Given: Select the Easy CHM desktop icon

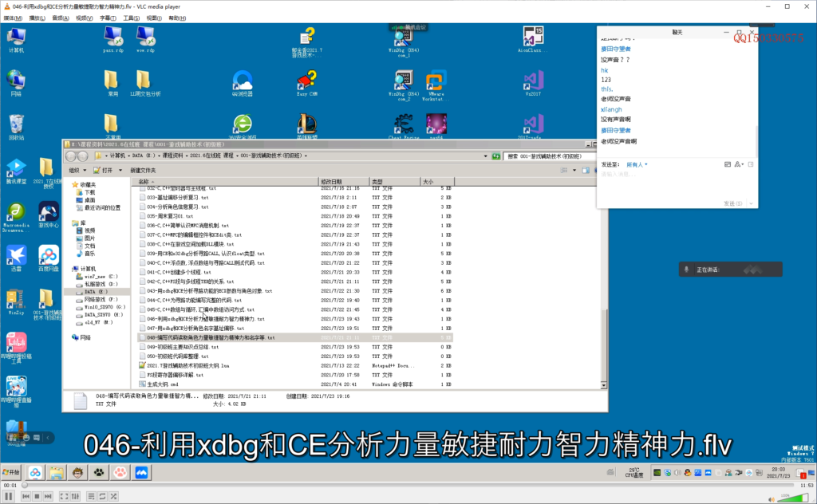Looking at the screenshot, I should (x=307, y=83).
